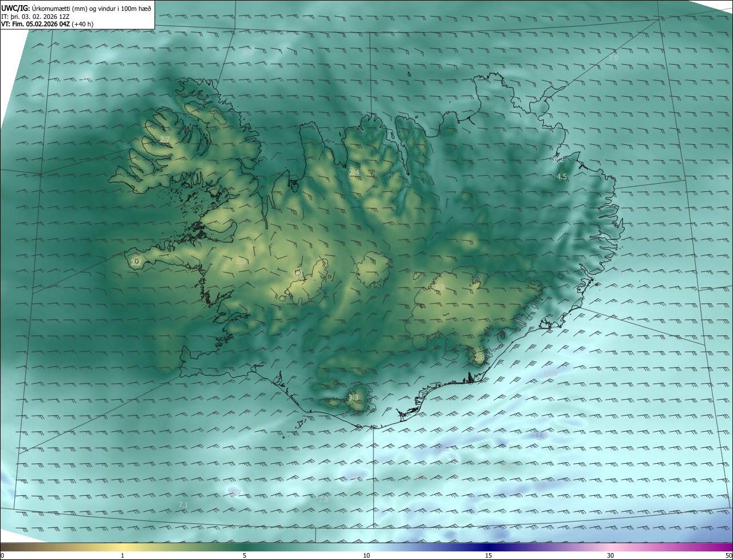Click the 10 tick on the color scale

366,555
